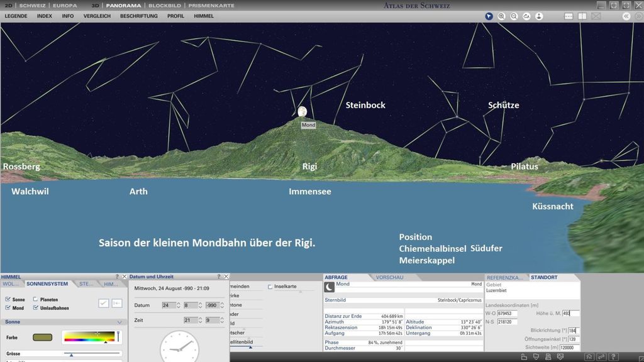Image resolution: width=644 pixels, height=362 pixels.
Task: Click the zoom out magnifier tool
Action: coord(514,16)
